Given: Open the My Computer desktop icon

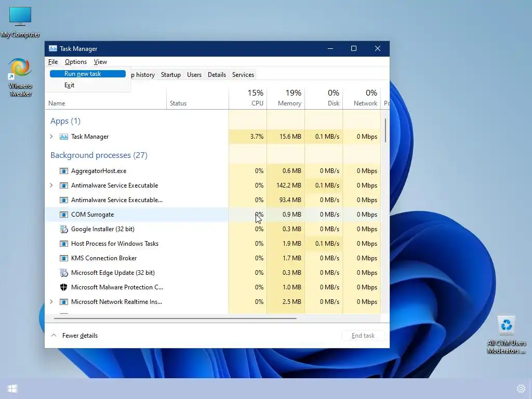Looking at the screenshot, I should point(20,21).
